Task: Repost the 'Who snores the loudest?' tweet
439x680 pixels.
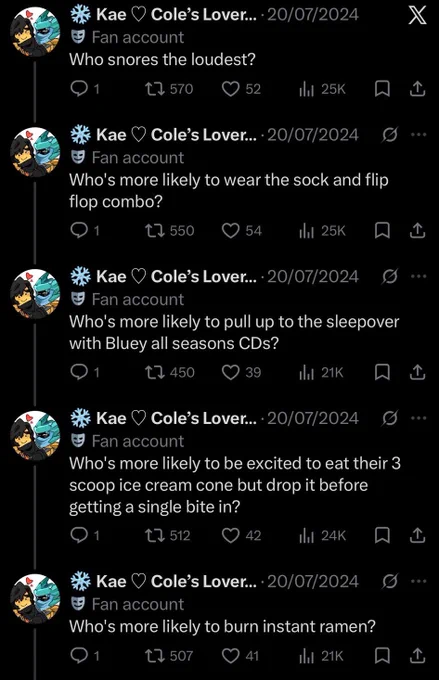Action: pos(168,89)
